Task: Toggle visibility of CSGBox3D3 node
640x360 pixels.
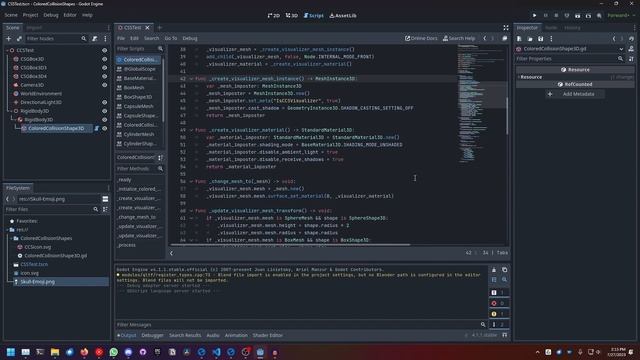Action: point(104,68)
